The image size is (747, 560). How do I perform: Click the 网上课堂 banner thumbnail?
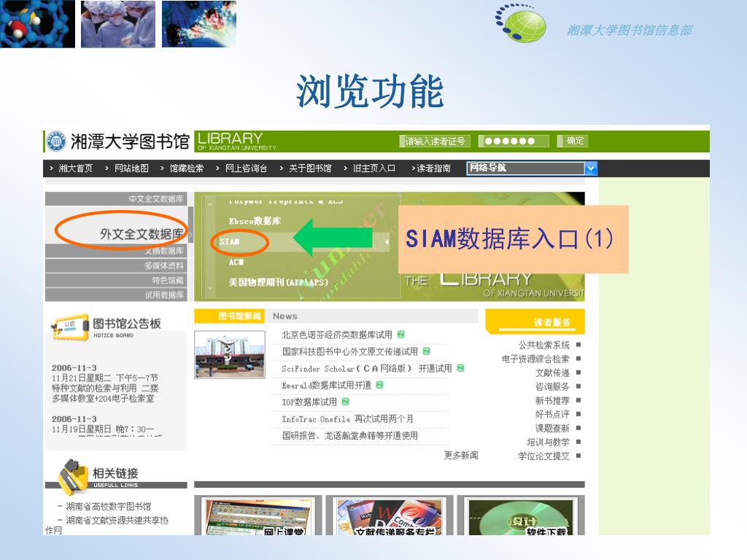coord(258,516)
